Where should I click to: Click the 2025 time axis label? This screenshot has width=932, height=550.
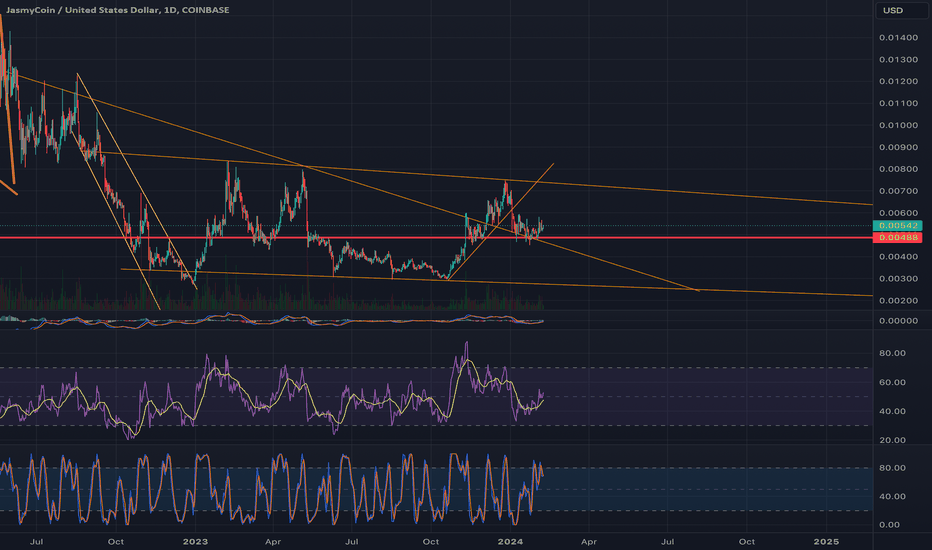[x=826, y=542]
